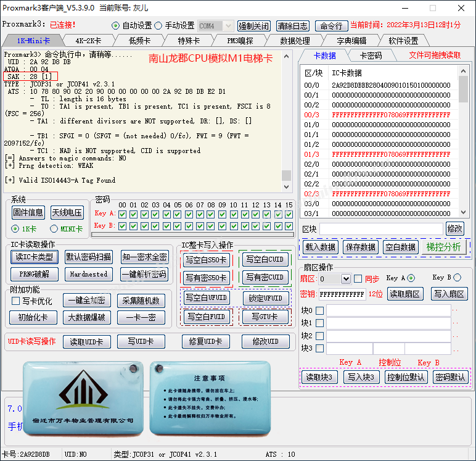Open the 数据处理 tab
476x461 pixels.
295,41
